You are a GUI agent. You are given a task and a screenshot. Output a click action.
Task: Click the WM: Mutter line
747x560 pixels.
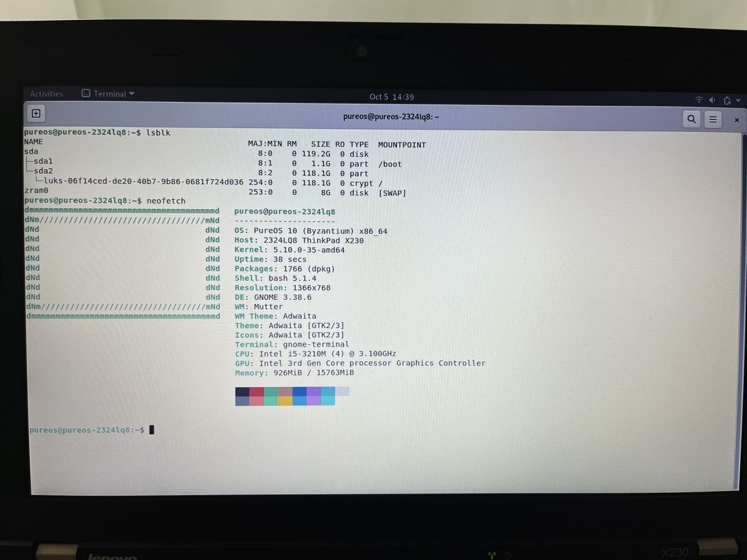click(258, 307)
